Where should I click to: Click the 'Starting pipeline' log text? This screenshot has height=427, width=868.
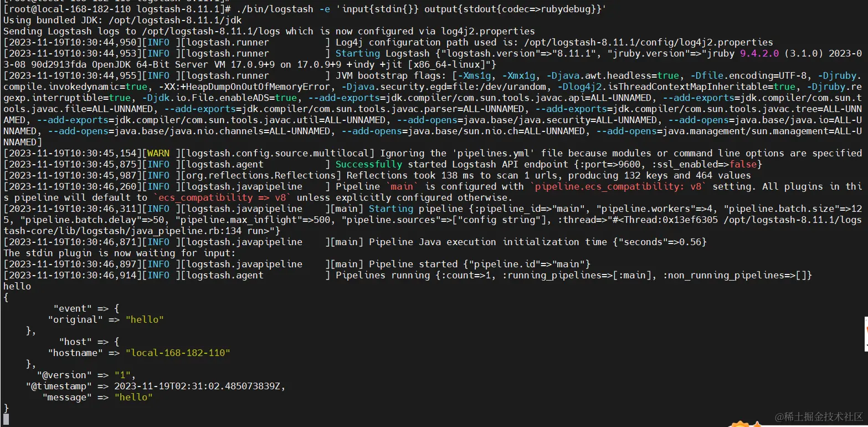coord(415,209)
